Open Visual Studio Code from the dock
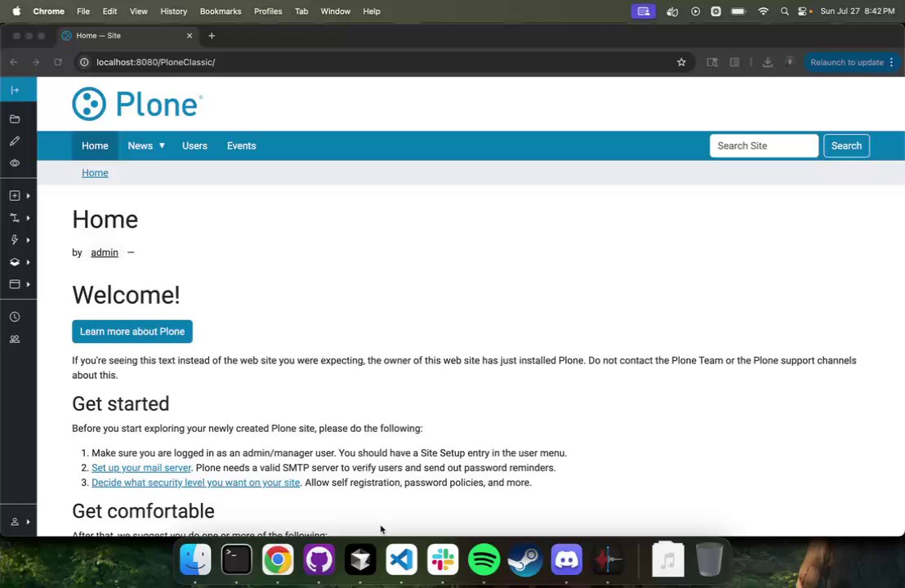This screenshot has width=905, height=588. click(x=401, y=559)
